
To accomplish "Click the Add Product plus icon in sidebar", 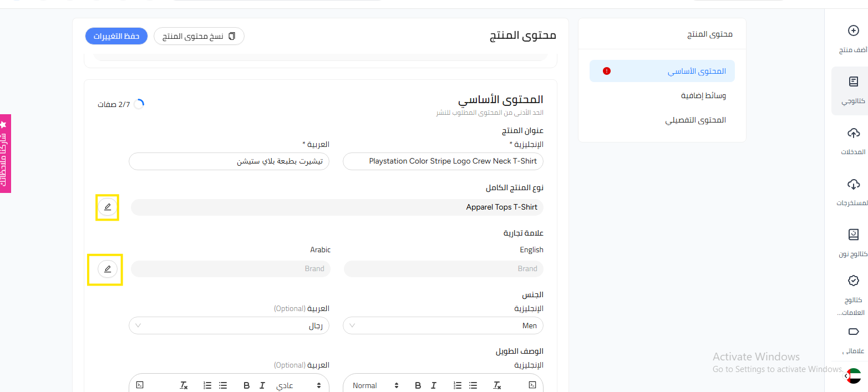I will point(854,30).
